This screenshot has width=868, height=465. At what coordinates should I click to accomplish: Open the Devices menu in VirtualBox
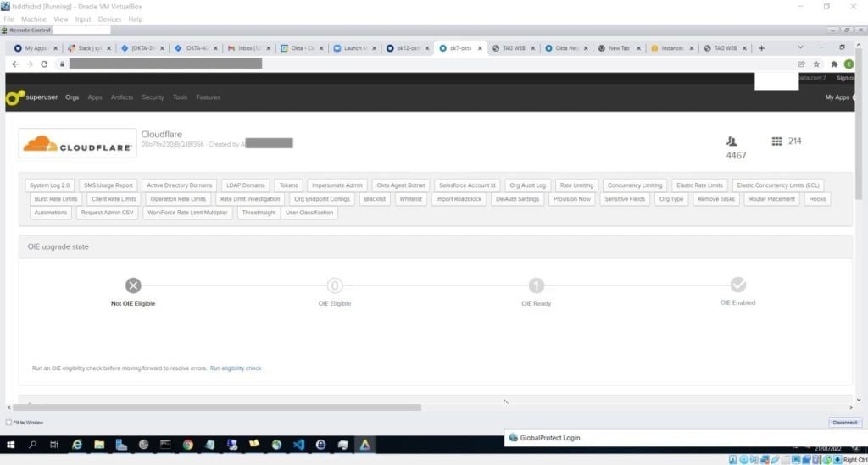point(109,19)
